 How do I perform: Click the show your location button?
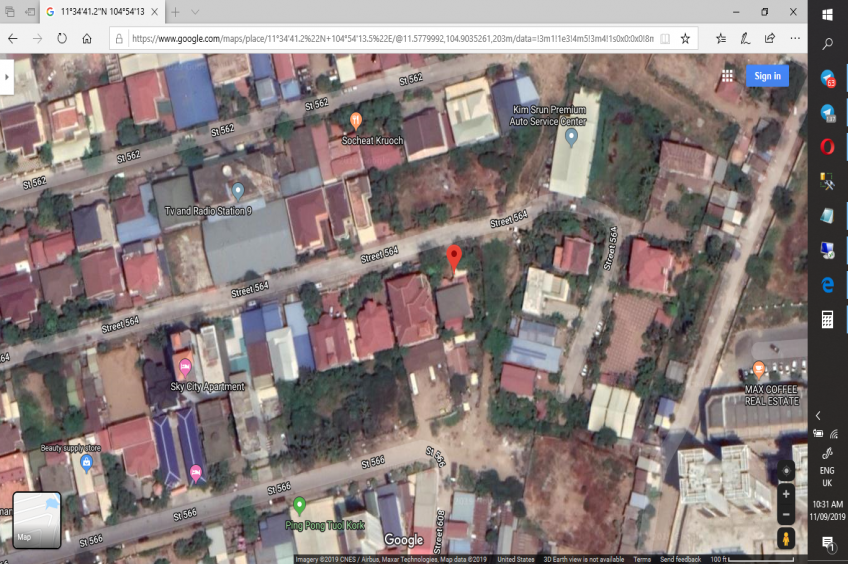(x=786, y=470)
